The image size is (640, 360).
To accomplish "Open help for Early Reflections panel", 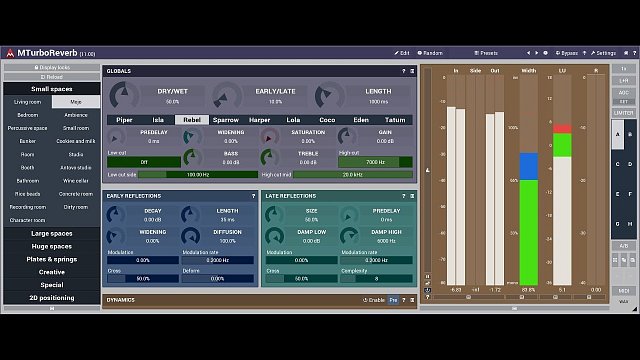I will 253,196.
